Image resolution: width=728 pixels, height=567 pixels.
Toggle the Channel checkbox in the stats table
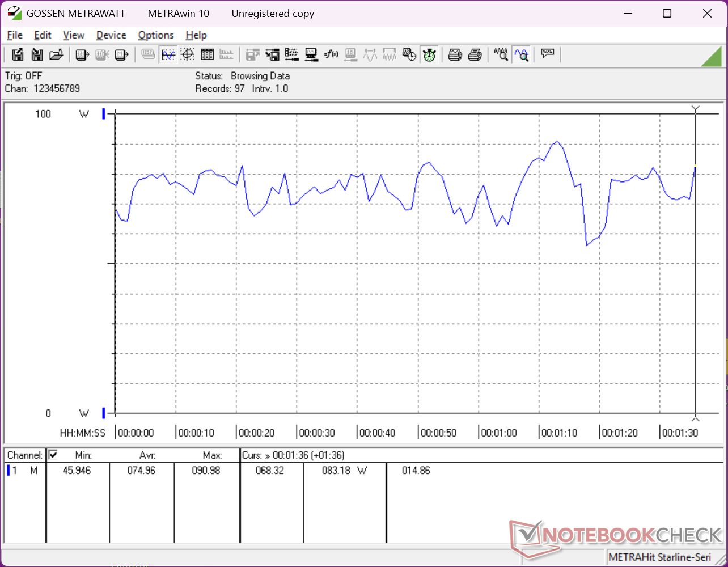pyautogui.click(x=53, y=455)
